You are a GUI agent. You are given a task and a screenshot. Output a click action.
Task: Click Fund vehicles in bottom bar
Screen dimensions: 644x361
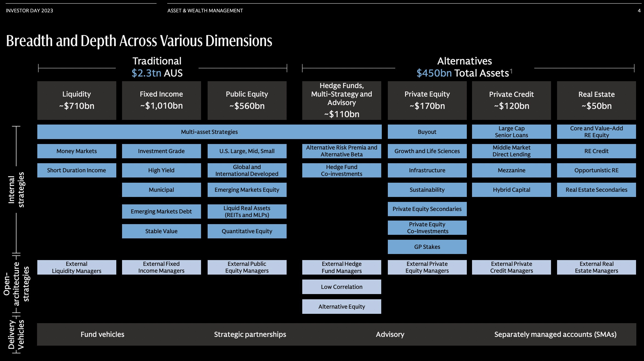(x=102, y=334)
